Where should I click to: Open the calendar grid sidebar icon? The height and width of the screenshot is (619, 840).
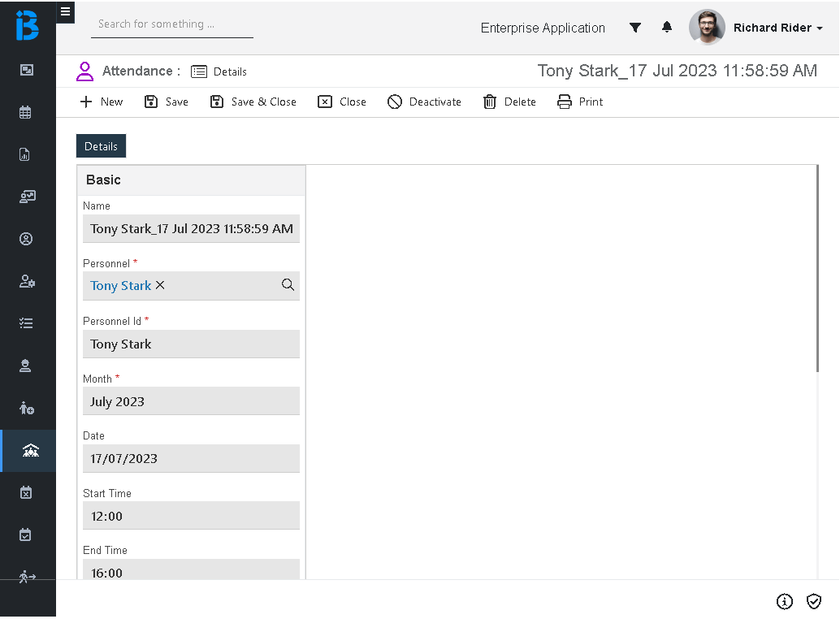(26, 112)
